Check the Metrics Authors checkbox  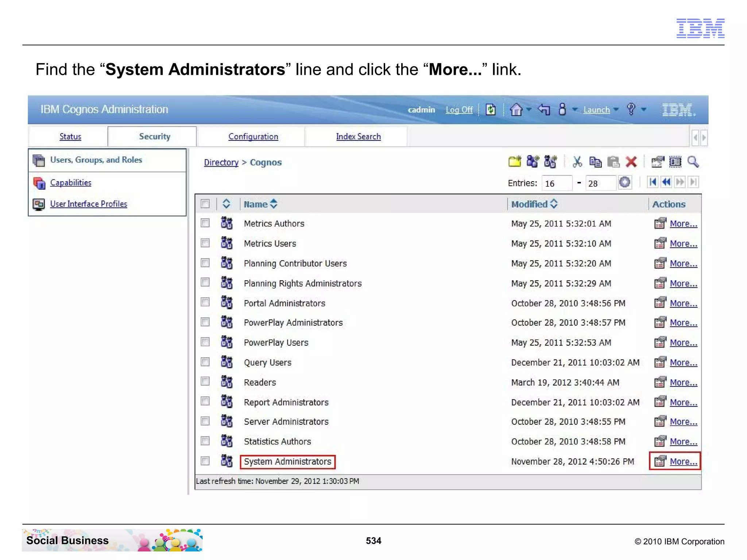[x=205, y=223]
